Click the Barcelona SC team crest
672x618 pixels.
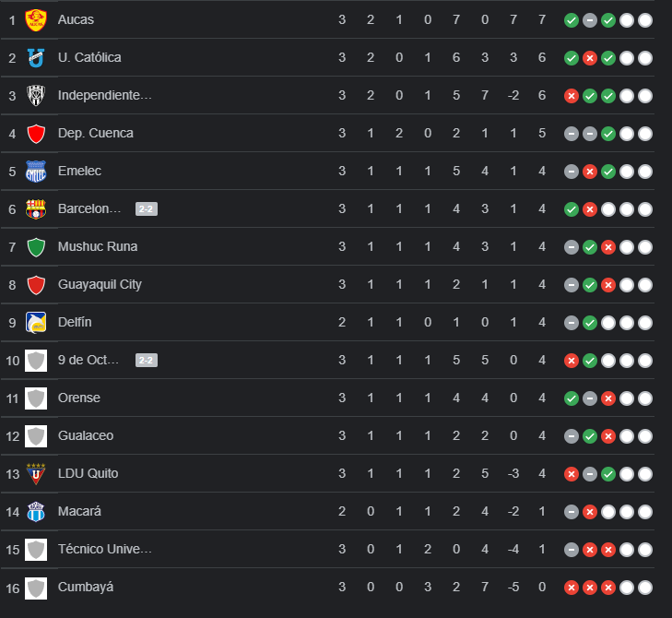point(36,208)
